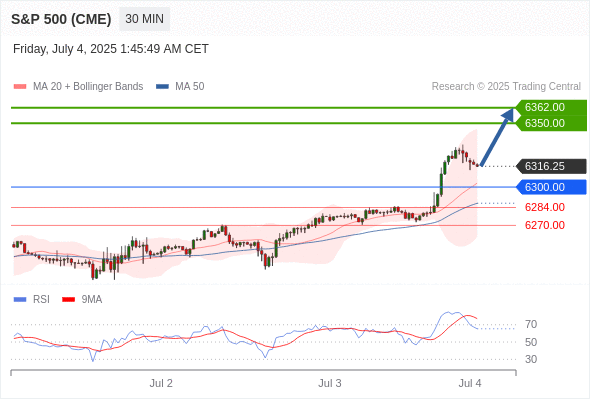This screenshot has width=590, height=400.
Task: Click Research © 2025 Trading Central credit
Action: coord(506,87)
